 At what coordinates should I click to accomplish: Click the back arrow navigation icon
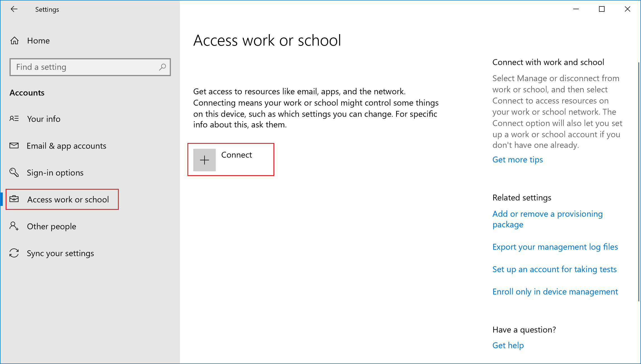click(x=13, y=9)
